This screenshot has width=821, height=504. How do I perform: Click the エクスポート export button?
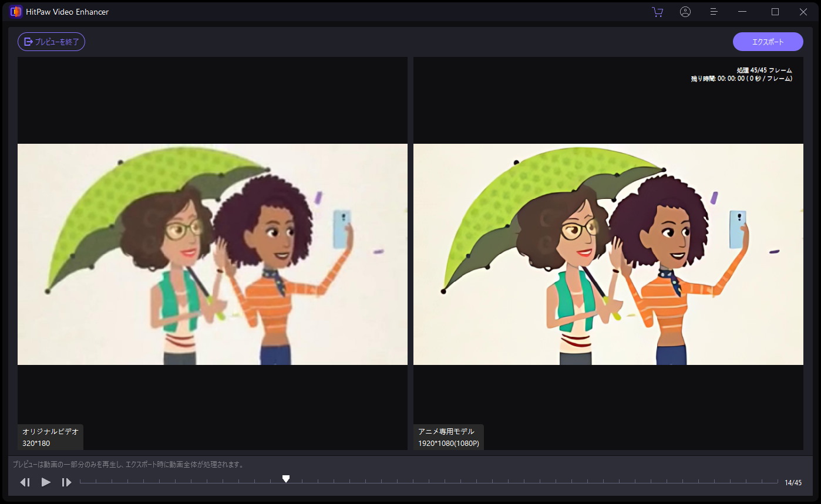(x=768, y=42)
